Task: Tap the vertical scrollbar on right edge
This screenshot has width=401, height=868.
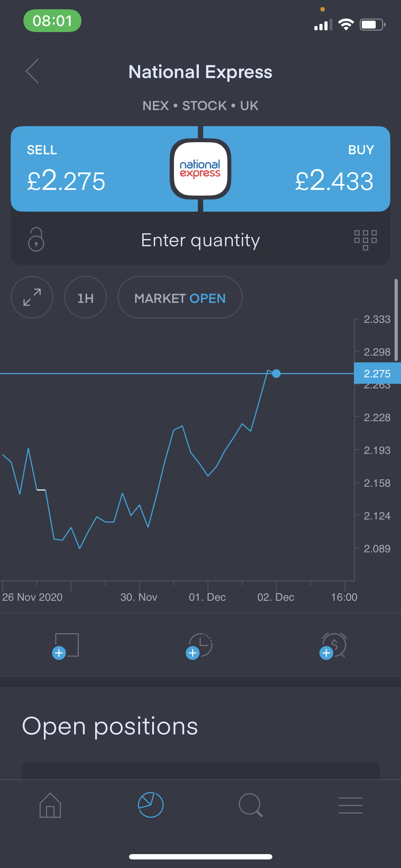Action: pos(396,320)
